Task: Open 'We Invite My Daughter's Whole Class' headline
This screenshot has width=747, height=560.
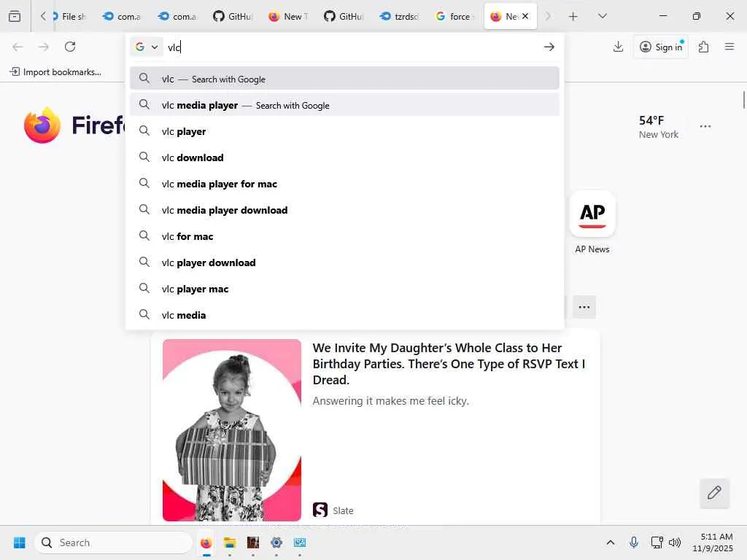Action: click(449, 364)
